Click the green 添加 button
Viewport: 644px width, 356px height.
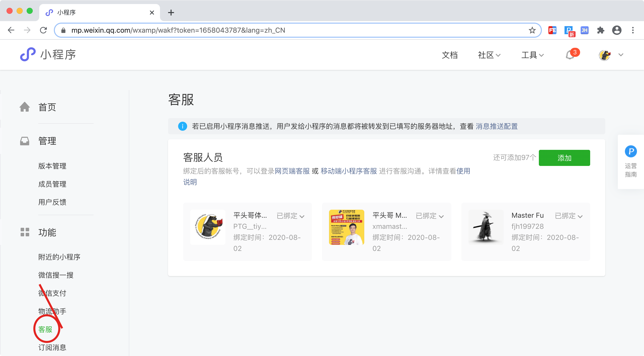(564, 158)
